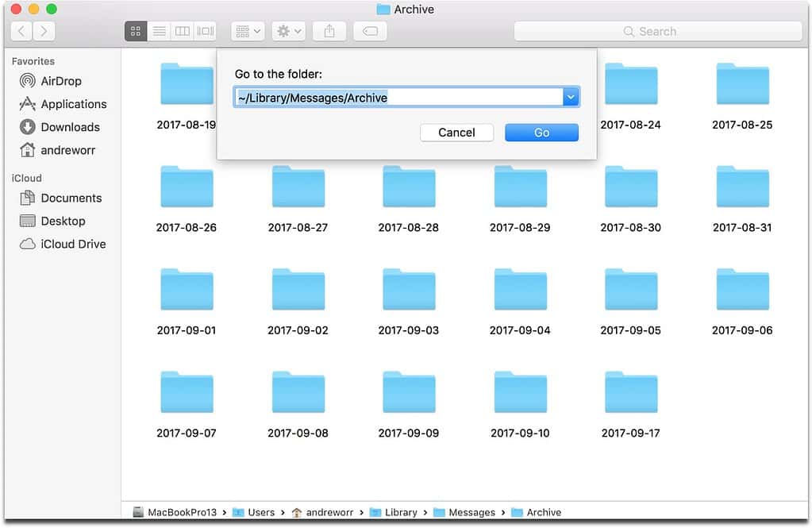Click the Share toolbar button

point(329,31)
